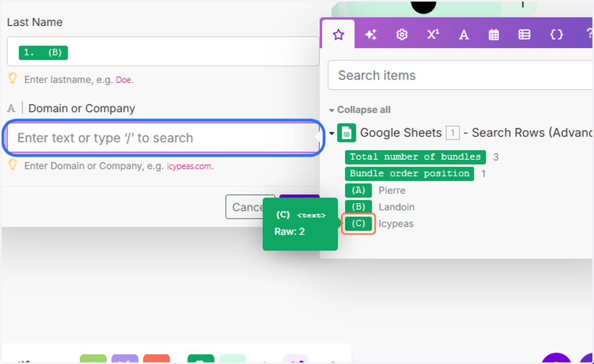Click the icypeas.com example link
The width and height of the screenshot is (594, 364).
pos(189,166)
